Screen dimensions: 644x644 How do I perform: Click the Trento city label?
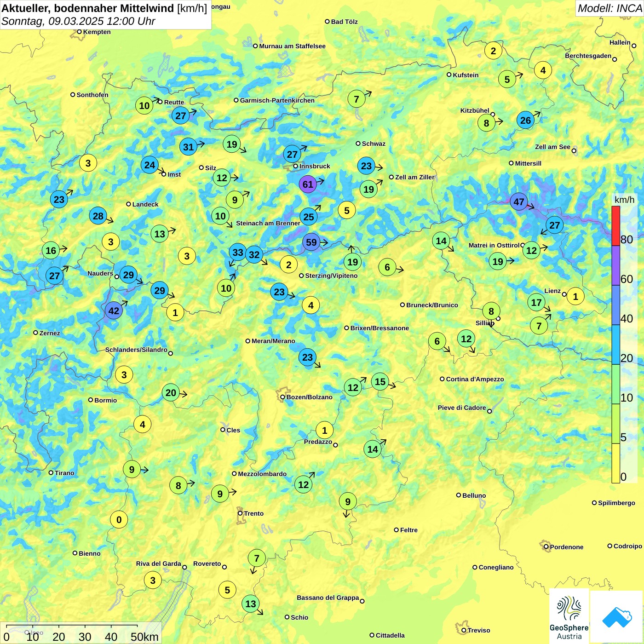pyautogui.click(x=253, y=513)
